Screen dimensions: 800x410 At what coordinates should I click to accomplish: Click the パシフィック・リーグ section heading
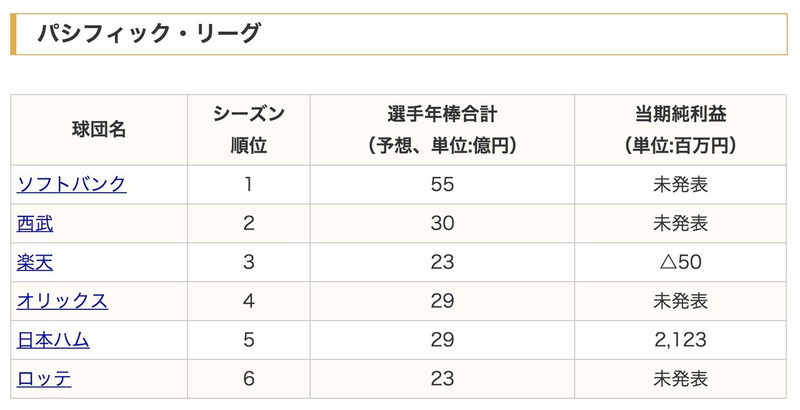coord(149,34)
